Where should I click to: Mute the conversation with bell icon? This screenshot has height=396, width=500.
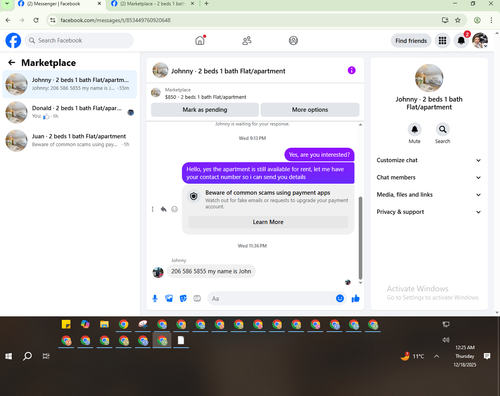414,129
